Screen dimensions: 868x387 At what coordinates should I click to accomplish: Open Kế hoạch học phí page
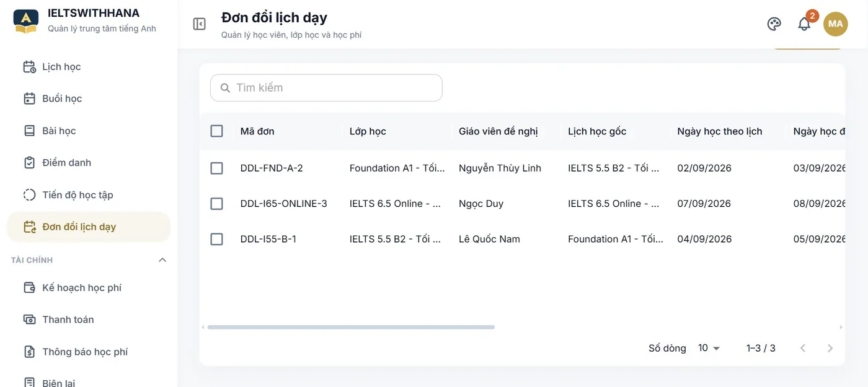click(89, 288)
